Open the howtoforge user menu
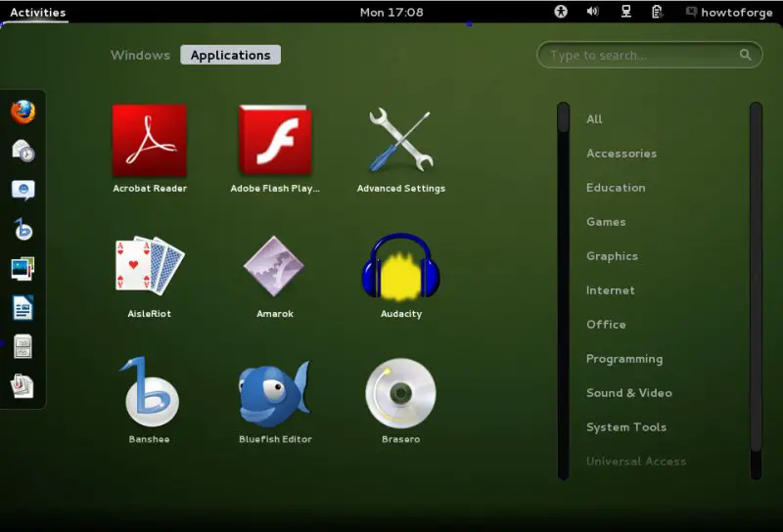Viewport: 783px width, 532px height. pyautogui.click(x=729, y=12)
